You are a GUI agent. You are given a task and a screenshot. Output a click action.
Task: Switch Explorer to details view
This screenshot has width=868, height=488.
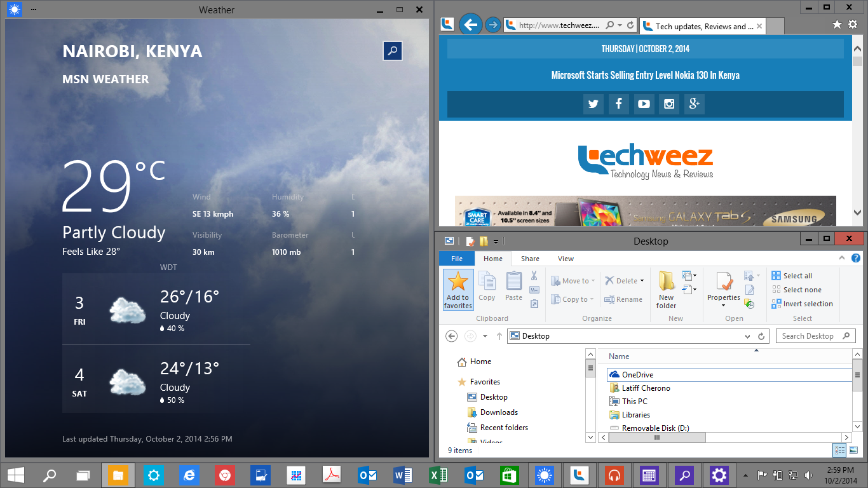click(x=839, y=450)
